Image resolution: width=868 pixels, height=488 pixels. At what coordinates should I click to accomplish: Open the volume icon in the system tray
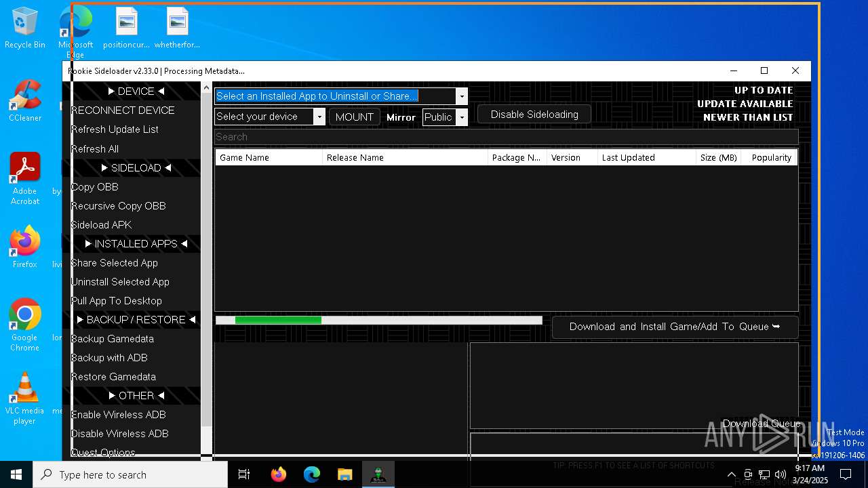coord(781,474)
